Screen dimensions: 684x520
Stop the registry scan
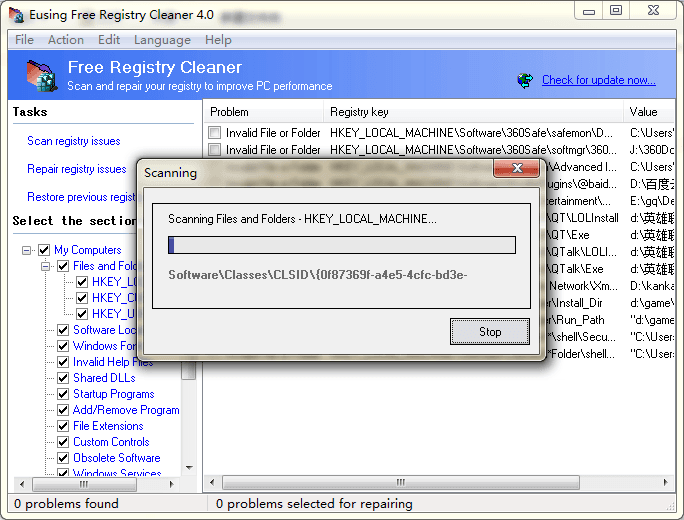[x=490, y=332]
